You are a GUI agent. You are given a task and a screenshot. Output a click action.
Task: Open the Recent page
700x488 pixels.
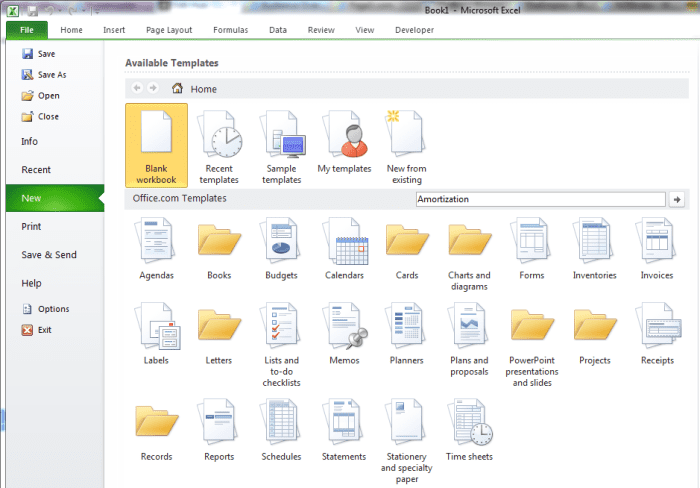point(36,170)
